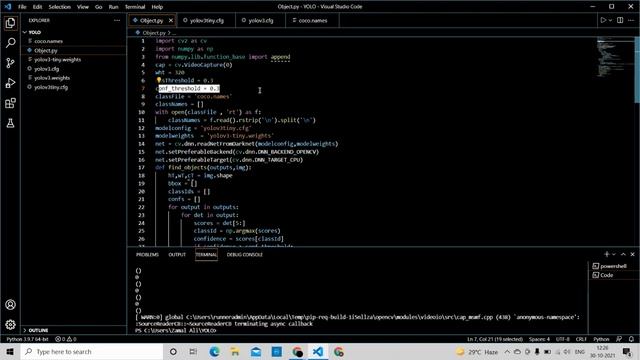Open the Search view in activity bar

(x=11, y=43)
